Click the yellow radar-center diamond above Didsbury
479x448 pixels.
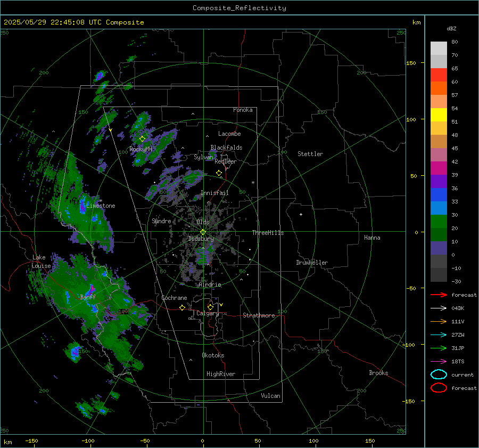pyautogui.click(x=203, y=232)
